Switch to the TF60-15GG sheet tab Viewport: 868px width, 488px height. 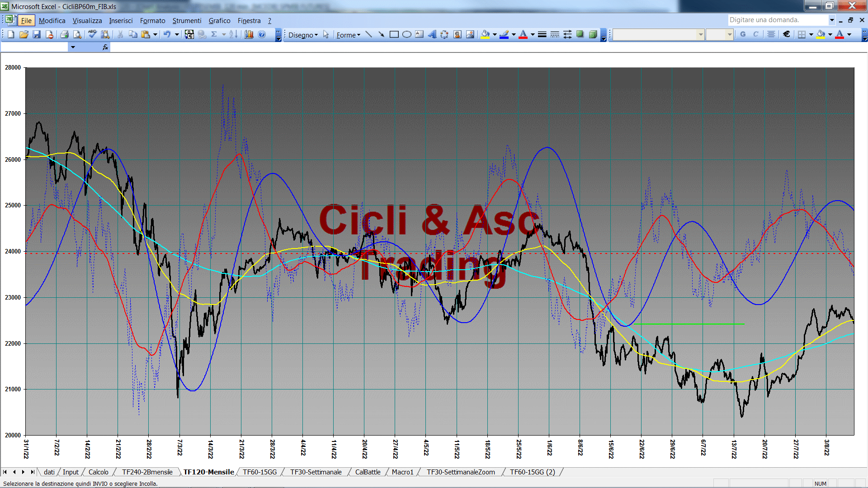(x=259, y=472)
